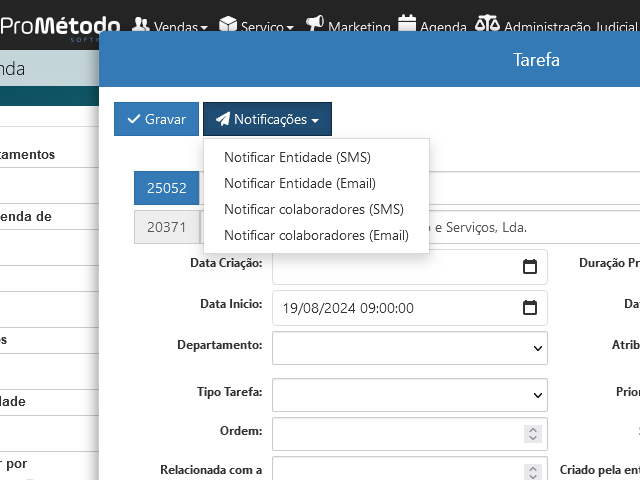Click the 20371 entity code field
Image resolution: width=640 pixels, height=480 pixels.
click(166, 227)
